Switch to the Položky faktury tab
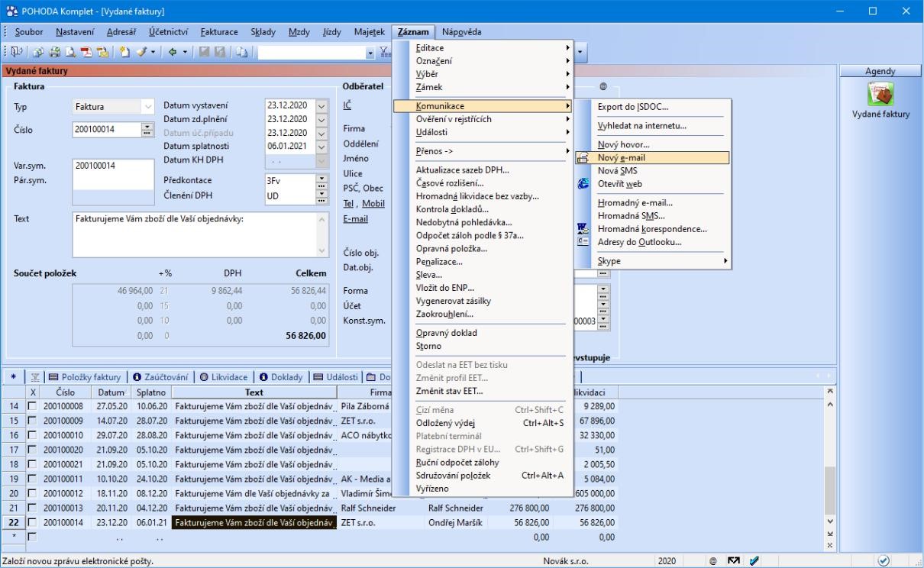The width and height of the screenshot is (924, 568). click(85, 377)
